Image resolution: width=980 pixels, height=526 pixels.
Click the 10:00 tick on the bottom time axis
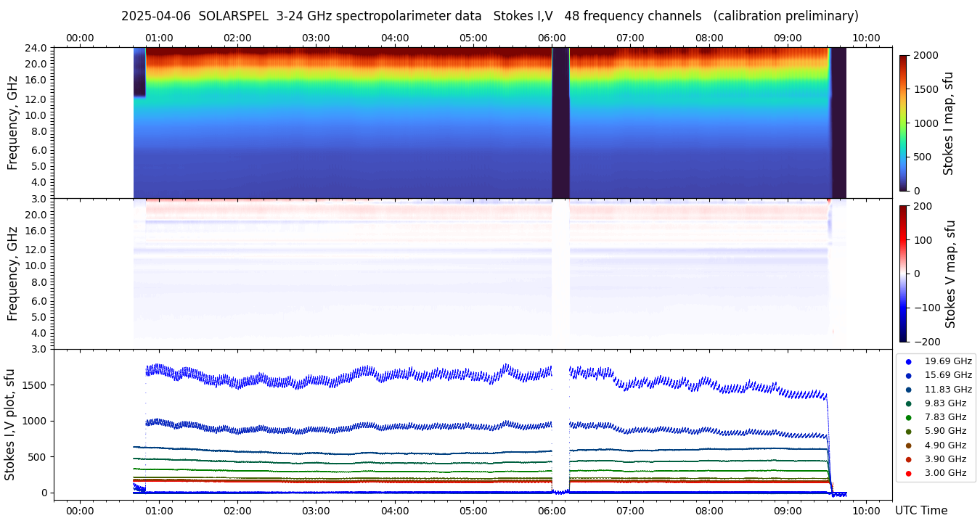866,511
